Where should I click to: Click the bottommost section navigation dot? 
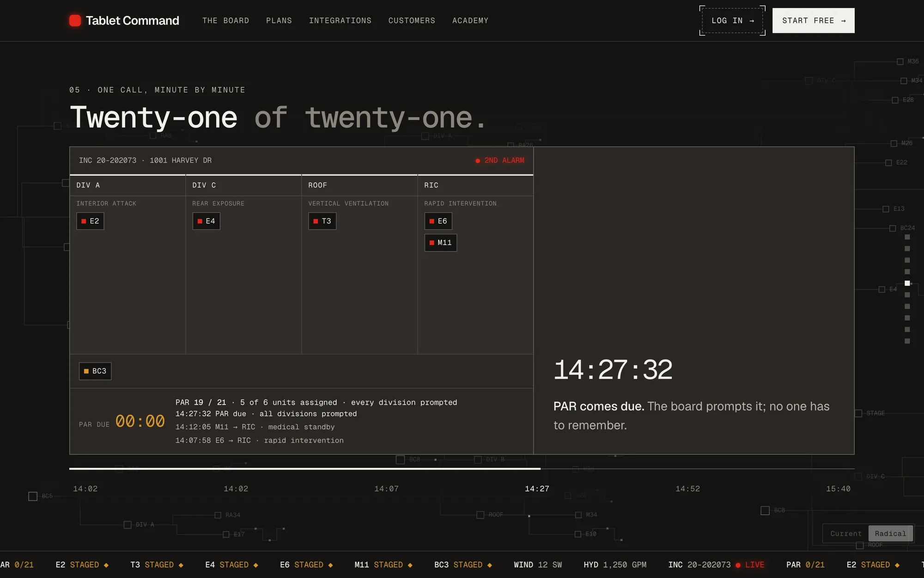coord(907,341)
